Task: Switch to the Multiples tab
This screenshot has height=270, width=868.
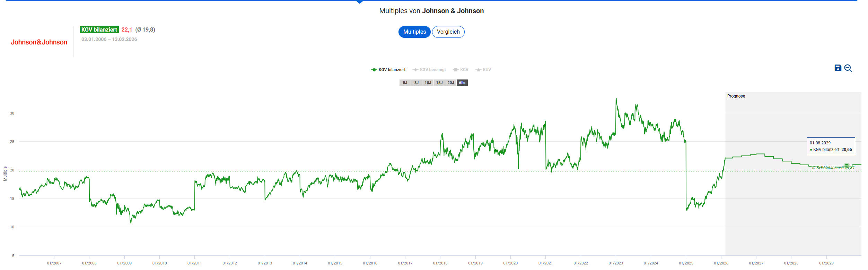Action: point(414,32)
